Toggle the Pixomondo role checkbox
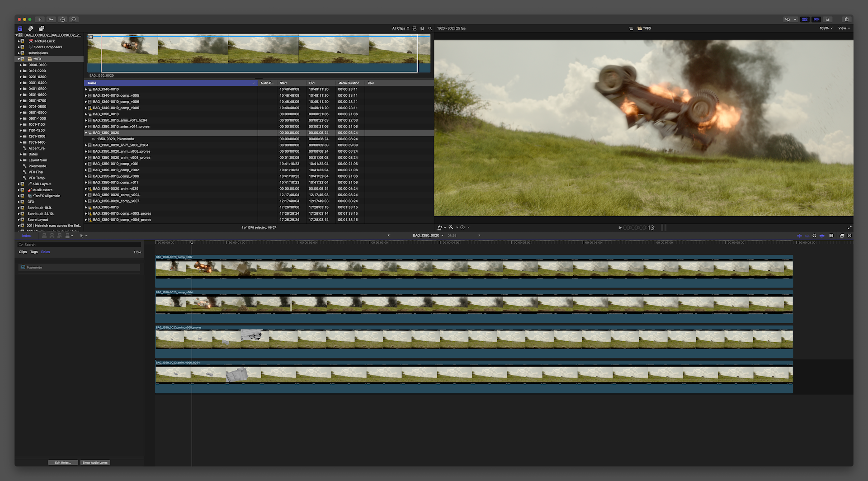Screen dimensions: 868x481 coord(23,267)
